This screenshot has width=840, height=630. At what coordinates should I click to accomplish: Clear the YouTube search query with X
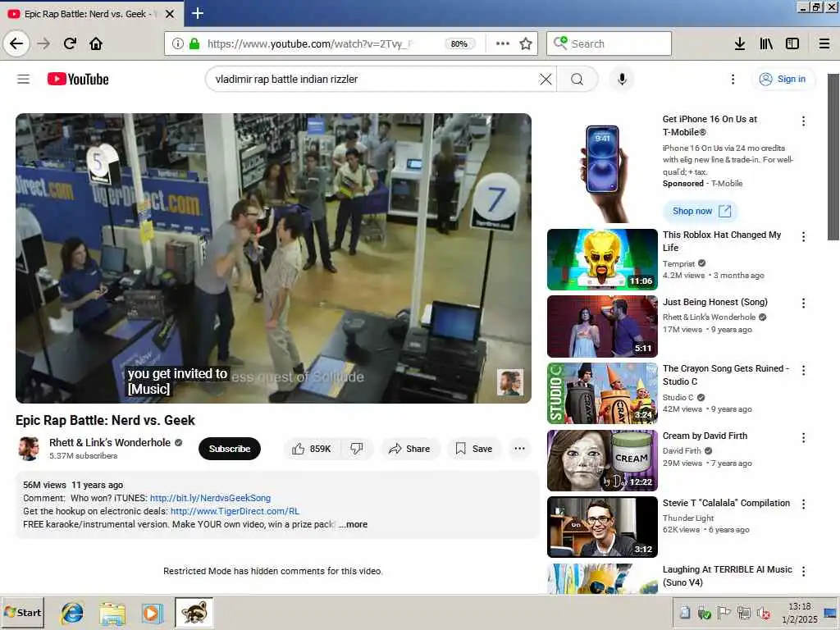[546, 80]
